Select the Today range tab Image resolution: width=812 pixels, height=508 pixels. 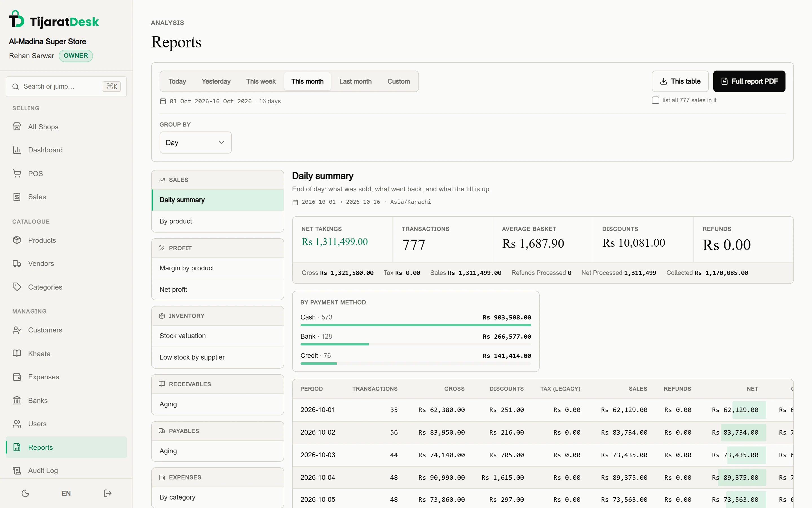[177, 81]
